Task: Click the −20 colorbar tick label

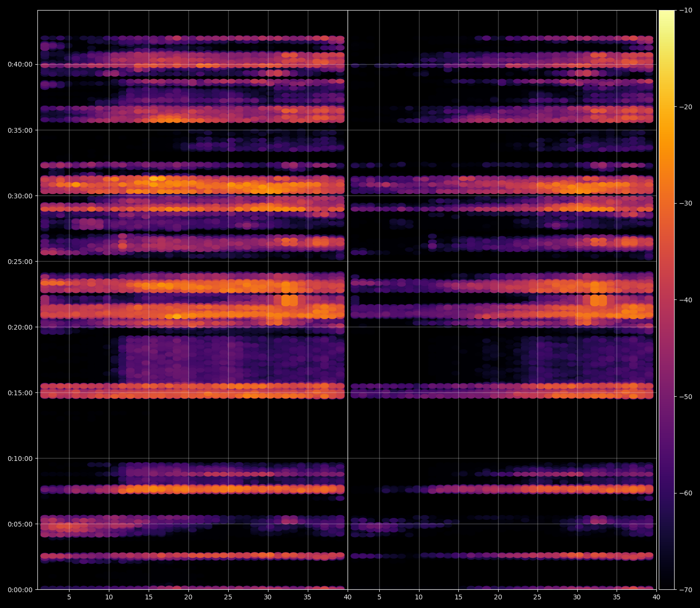Action: (x=686, y=107)
